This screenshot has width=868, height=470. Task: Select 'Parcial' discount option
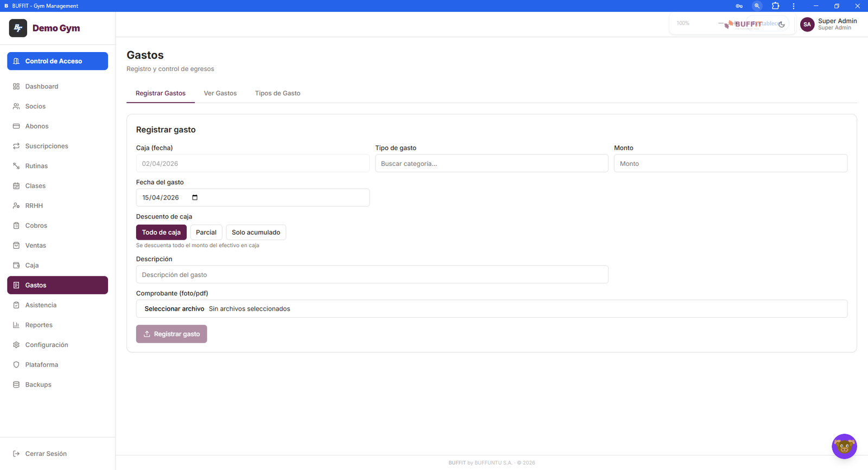(x=206, y=232)
